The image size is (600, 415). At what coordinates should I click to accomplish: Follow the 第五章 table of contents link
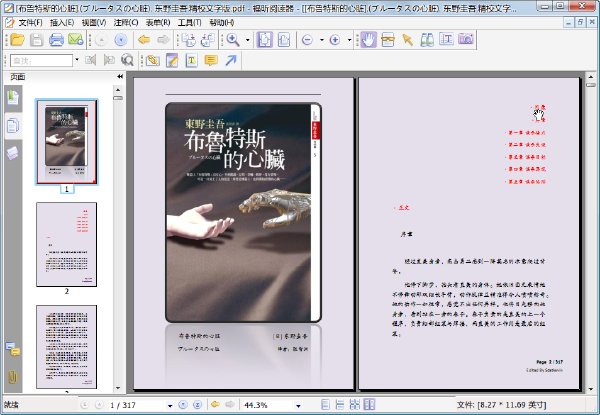pos(527,182)
